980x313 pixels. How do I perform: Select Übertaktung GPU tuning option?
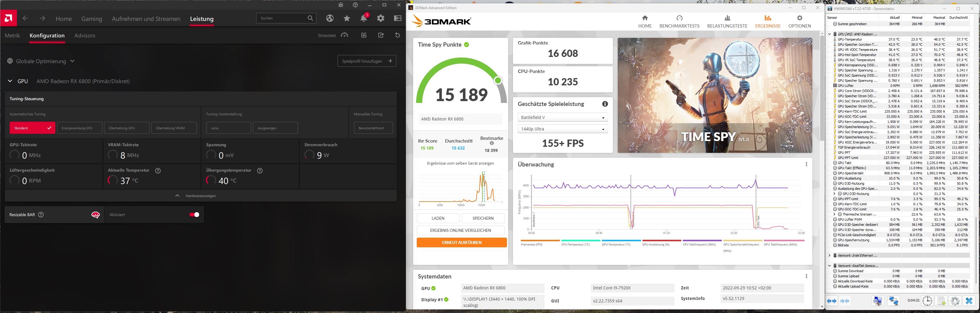pyautogui.click(x=127, y=128)
